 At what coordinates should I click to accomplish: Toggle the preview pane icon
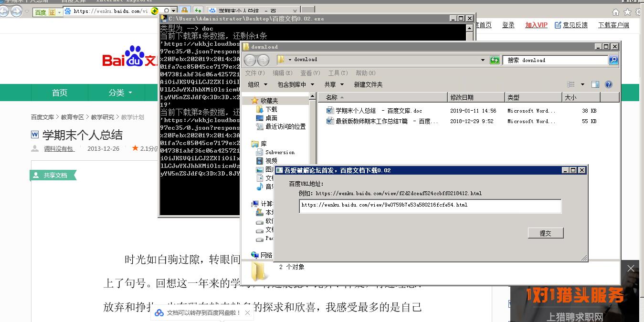(595, 84)
